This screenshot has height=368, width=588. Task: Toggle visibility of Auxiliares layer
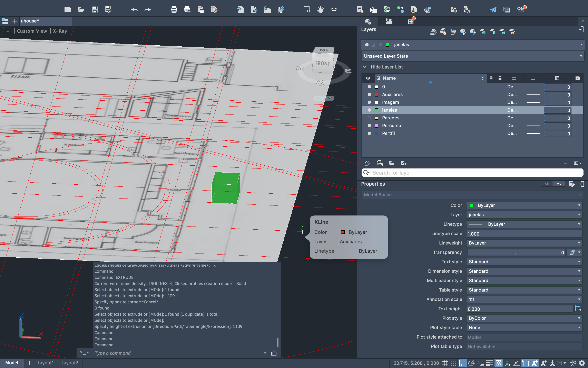tap(369, 94)
